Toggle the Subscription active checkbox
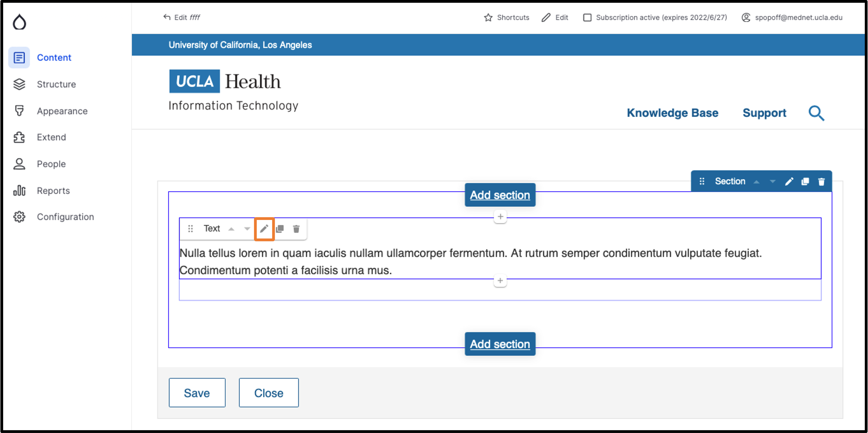The width and height of the screenshot is (868, 433). (x=587, y=18)
